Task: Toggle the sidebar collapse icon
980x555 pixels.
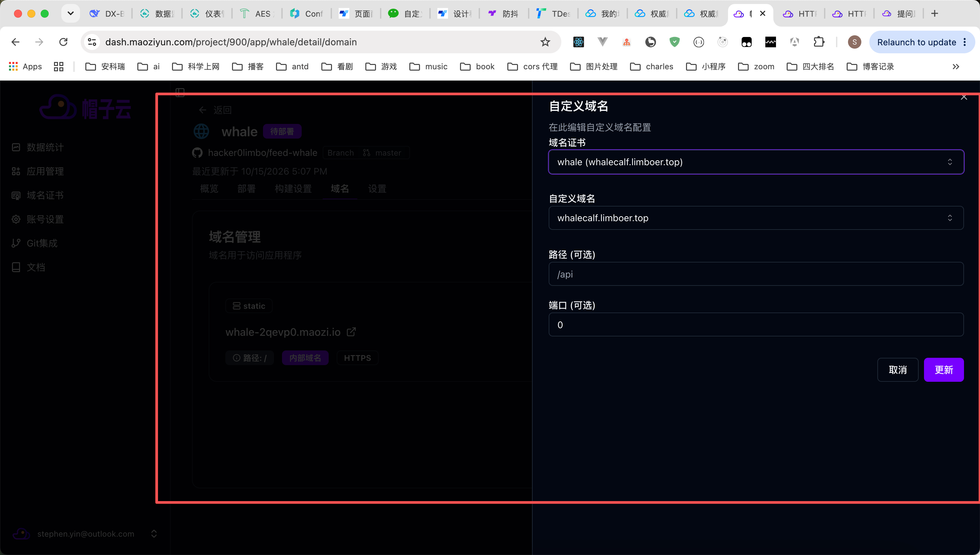Action: [x=180, y=92]
